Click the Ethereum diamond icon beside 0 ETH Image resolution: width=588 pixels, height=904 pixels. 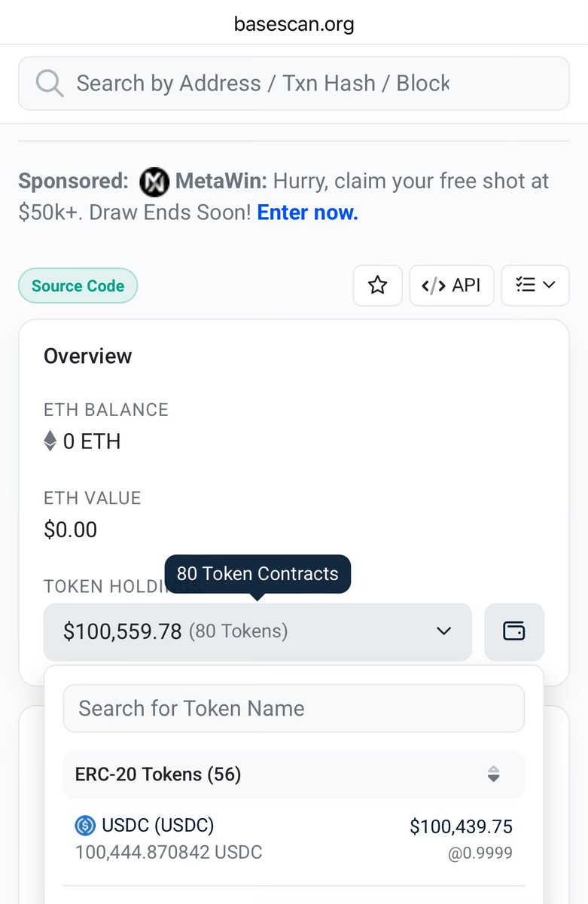[50, 441]
